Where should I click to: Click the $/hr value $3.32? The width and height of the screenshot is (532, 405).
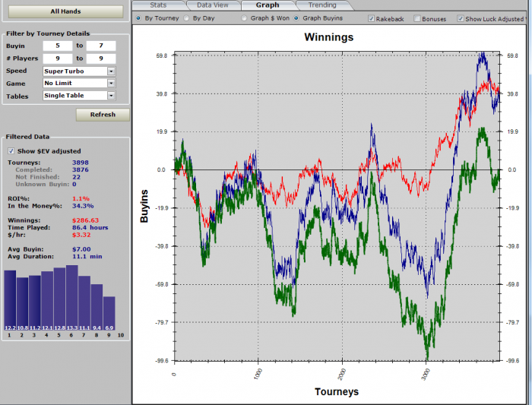point(81,235)
